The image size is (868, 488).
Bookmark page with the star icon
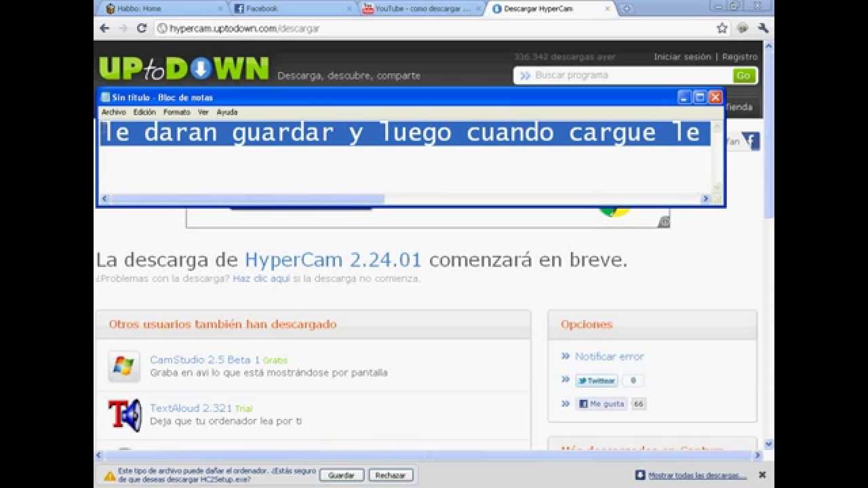pyautogui.click(x=722, y=28)
